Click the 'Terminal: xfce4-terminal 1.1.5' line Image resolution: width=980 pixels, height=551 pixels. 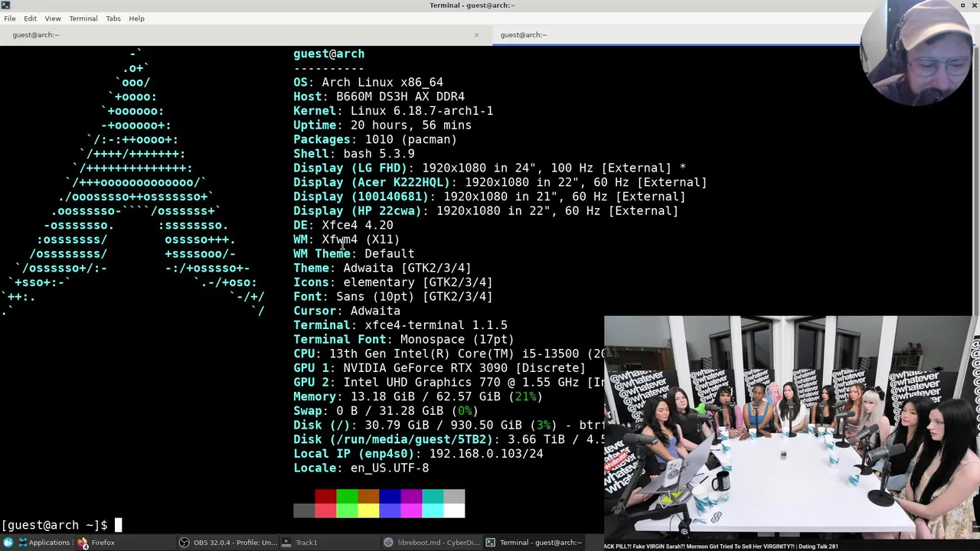tap(400, 325)
